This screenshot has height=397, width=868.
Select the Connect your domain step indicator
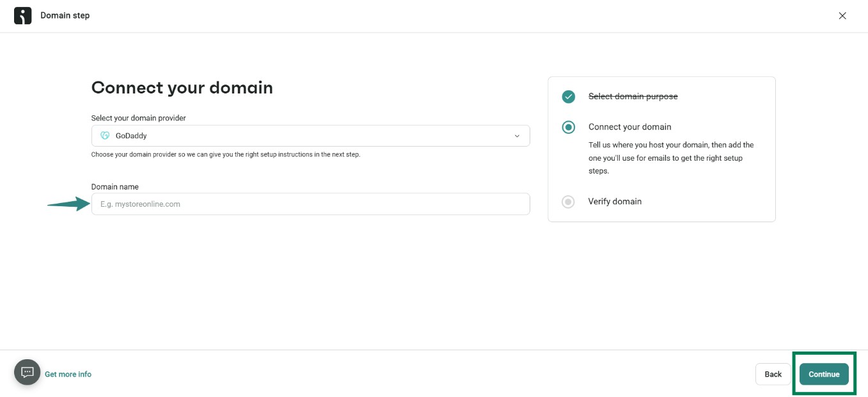(569, 127)
